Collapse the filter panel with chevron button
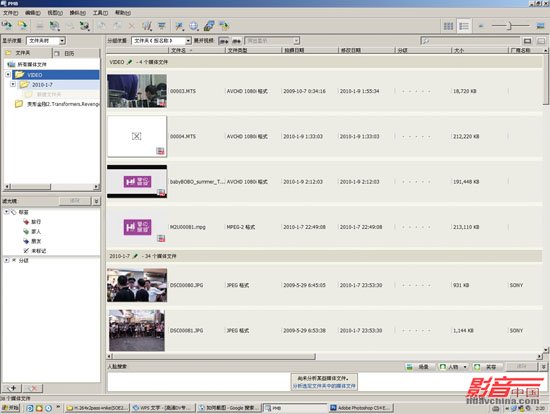 click(x=96, y=201)
